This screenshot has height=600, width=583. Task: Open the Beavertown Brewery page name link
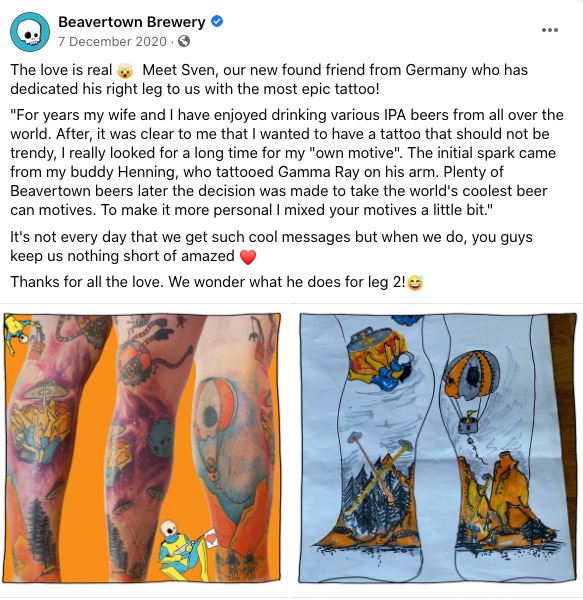coord(132,22)
